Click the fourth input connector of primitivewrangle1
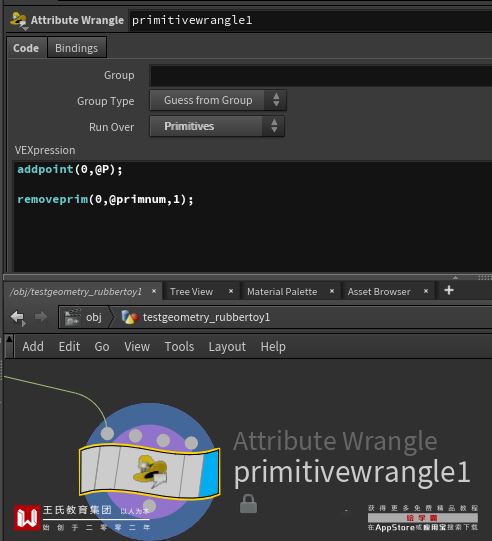 pyautogui.click(x=191, y=443)
